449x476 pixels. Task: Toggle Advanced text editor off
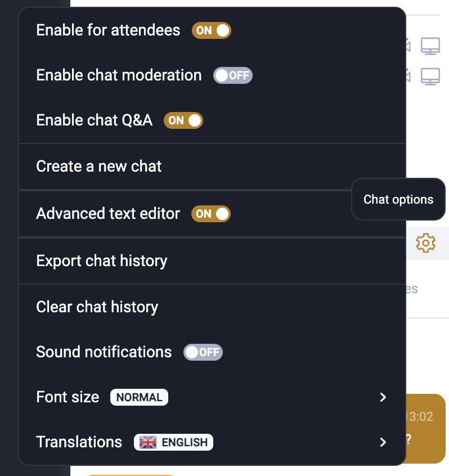(211, 214)
